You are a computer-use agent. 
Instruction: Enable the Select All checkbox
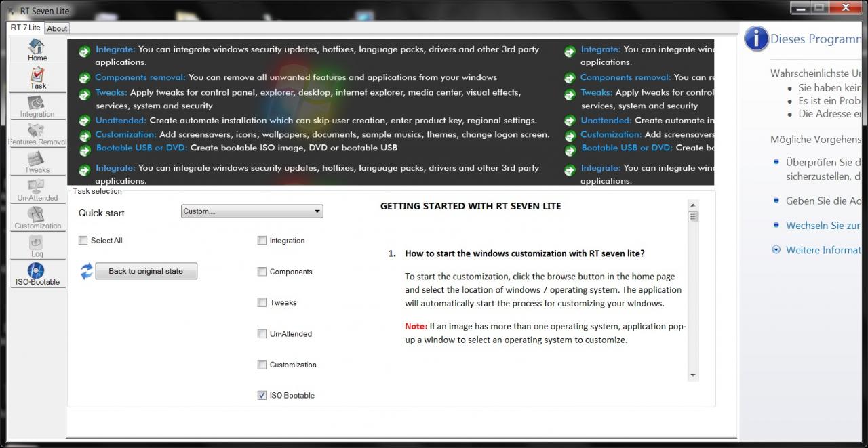(83, 240)
